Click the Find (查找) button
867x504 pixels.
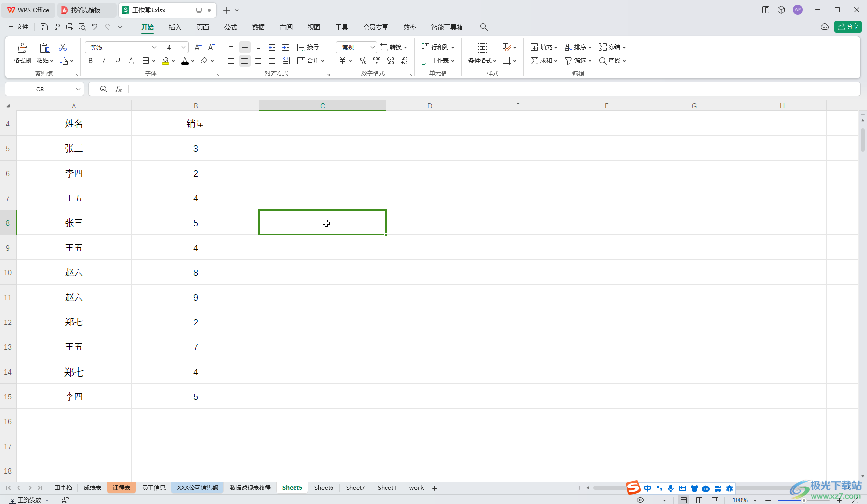[x=612, y=61]
